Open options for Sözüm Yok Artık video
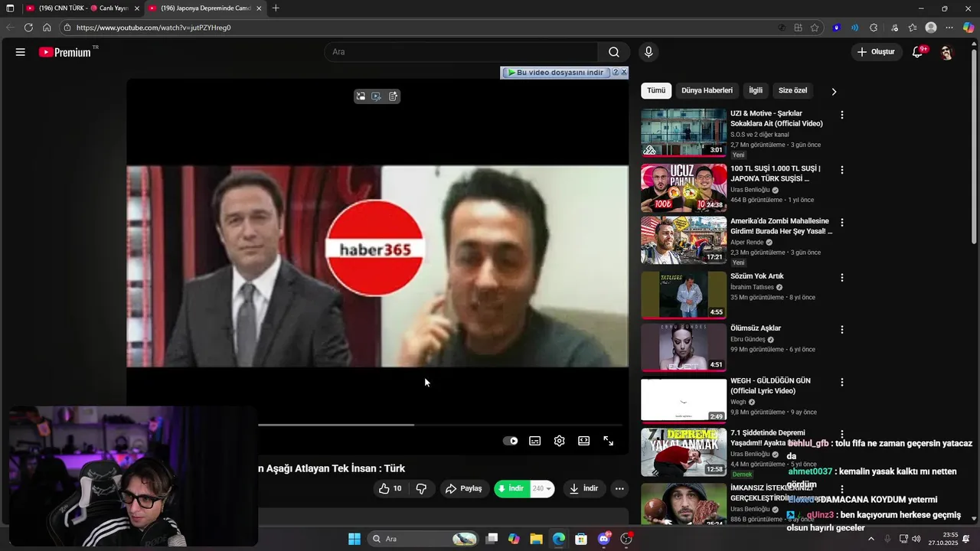Viewport: 980px width, 551px height. 842,278
